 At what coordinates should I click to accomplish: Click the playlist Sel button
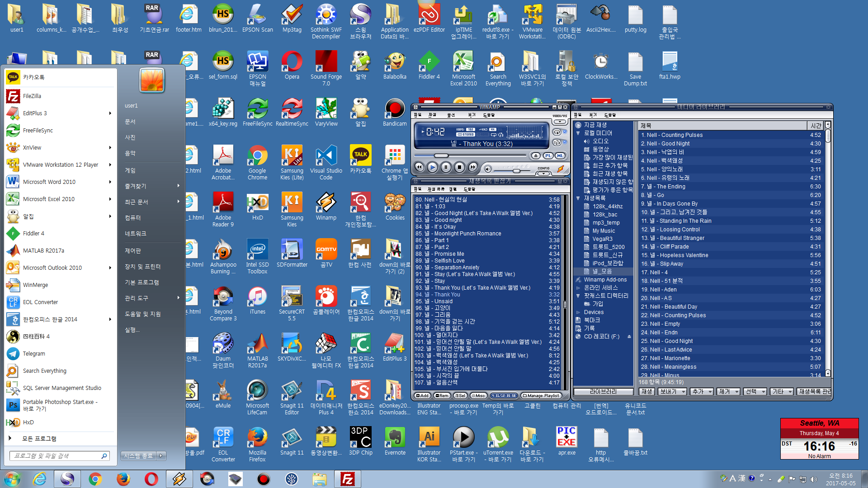[460, 395]
